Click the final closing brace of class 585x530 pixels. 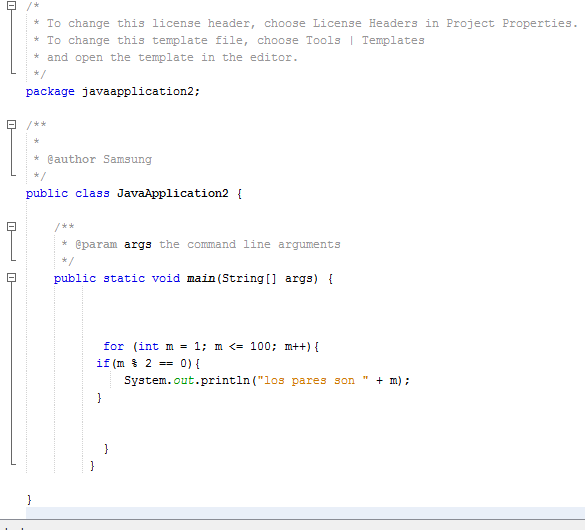(29, 499)
